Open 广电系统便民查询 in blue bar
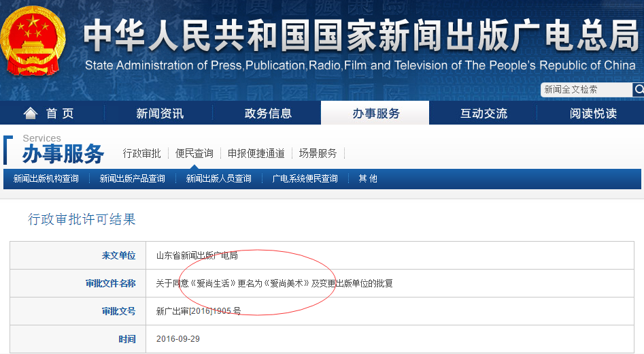 click(x=305, y=178)
